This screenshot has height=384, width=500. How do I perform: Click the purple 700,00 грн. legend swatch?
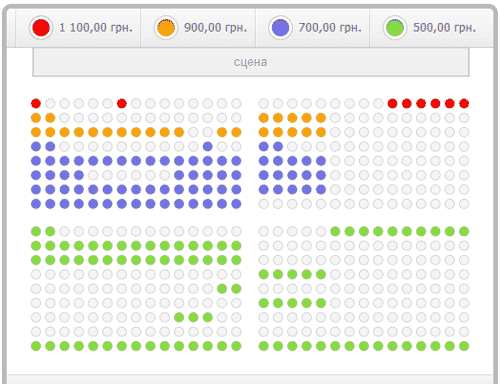click(x=280, y=28)
